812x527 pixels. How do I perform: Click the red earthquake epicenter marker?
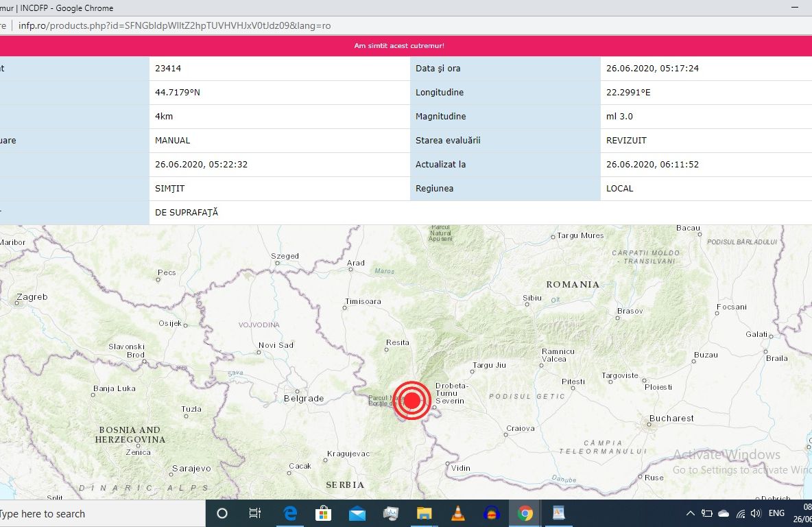pyautogui.click(x=411, y=400)
